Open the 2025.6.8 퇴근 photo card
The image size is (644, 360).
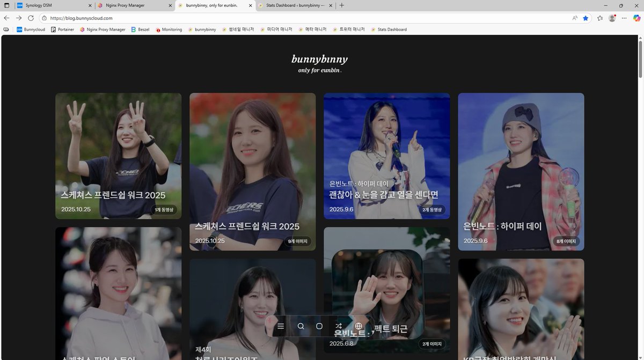pyautogui.click(x=386, y=290)
